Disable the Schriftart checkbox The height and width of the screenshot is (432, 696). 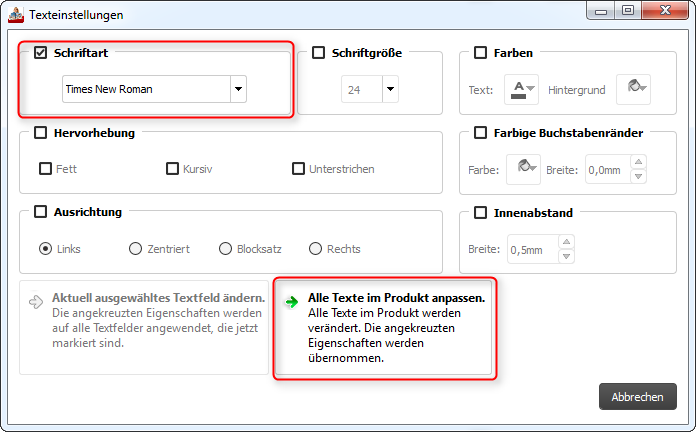point(41,53)
